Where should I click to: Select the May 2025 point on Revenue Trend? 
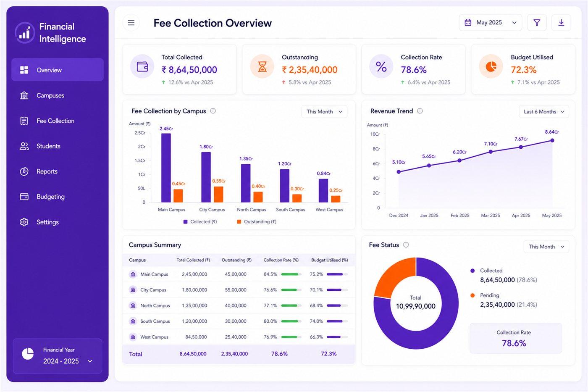click(552, 140)
